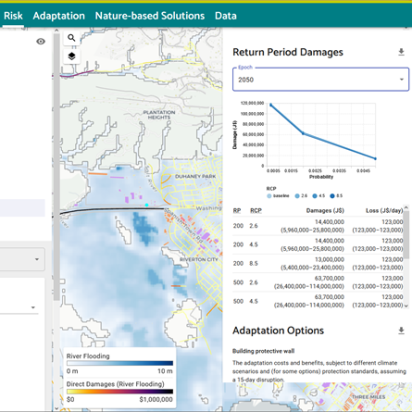This screenshot has height=412, width=412.
Task: Open the Nature-based Solutions tab
Action: [150, 16]
